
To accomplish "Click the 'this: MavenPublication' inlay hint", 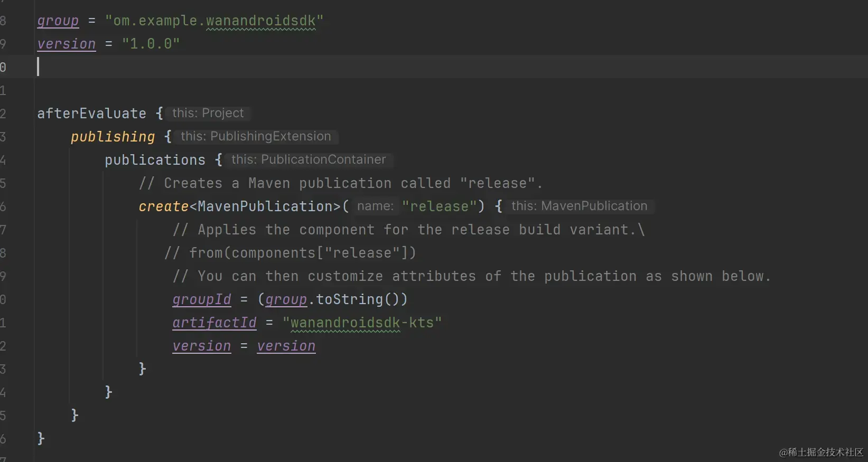I will click(x=579, y=206).
